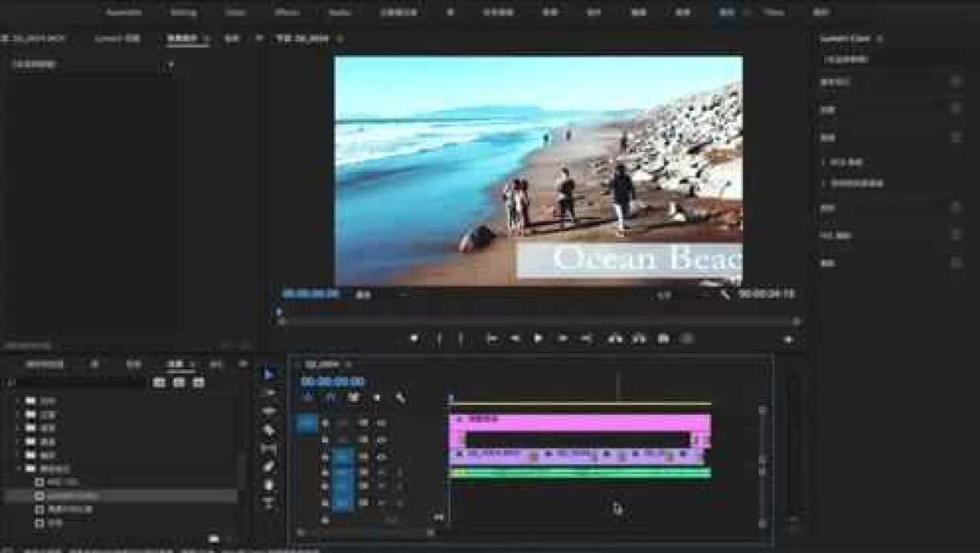Click the Go to In button
Screen dimensions: 980x553
coord(492,338)
